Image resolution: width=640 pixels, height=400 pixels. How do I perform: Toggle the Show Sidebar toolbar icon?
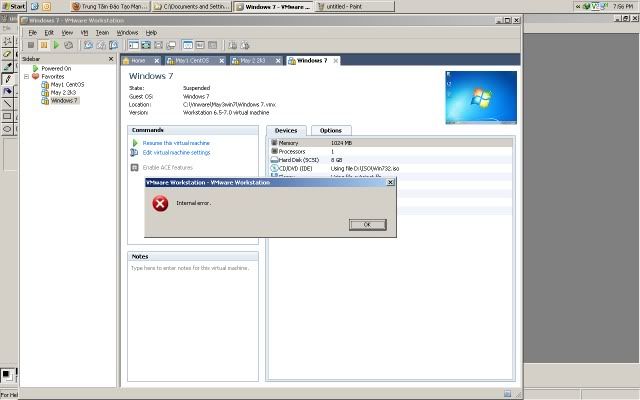[x=134, y=45]
